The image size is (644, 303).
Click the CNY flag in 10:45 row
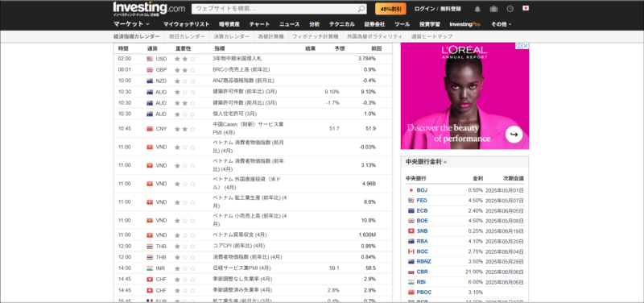[x=150, y=129]
